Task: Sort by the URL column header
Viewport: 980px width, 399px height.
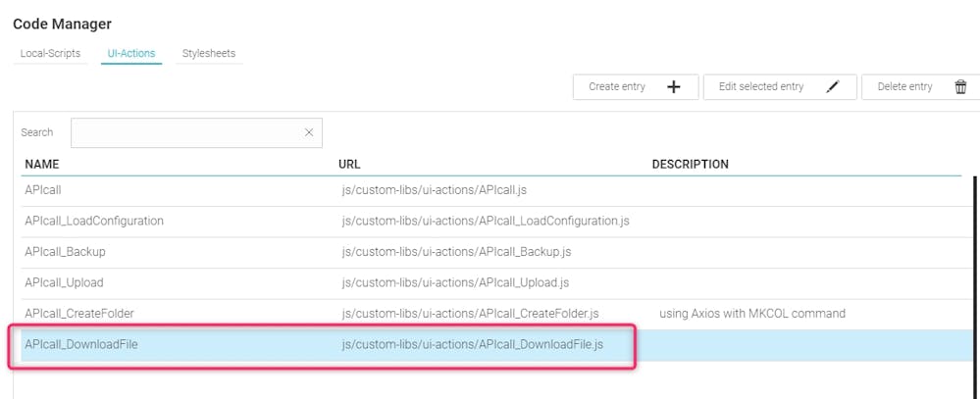Action: point(349,164)
